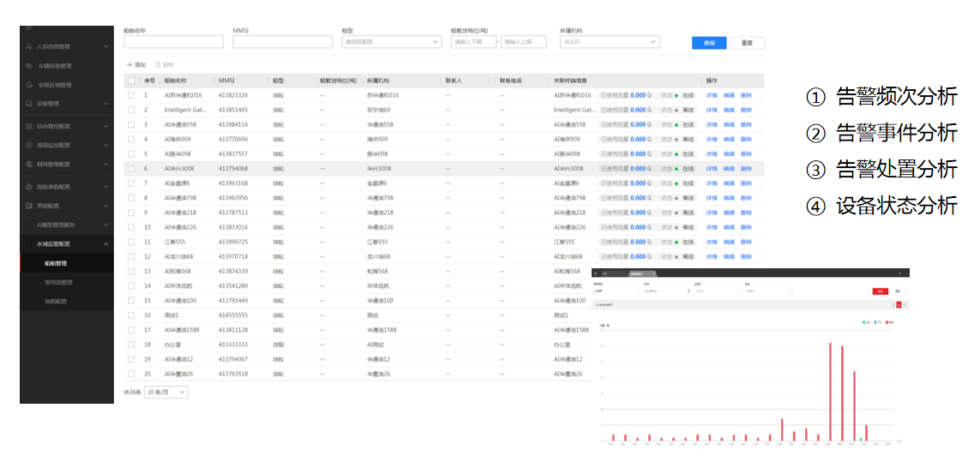Click the 车辆信息管理 car icon
The height and width of the screenshot is (462, 980).
(x=30, y=66)
